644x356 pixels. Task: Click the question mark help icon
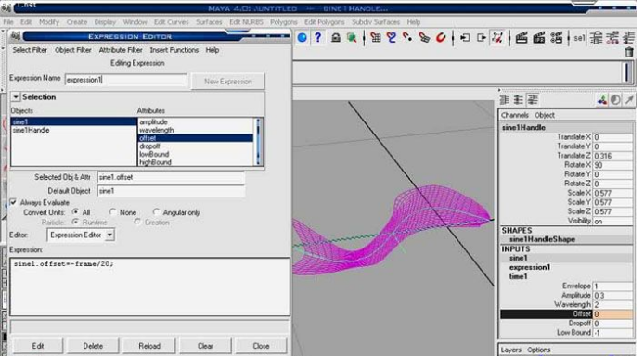coord(318,38)
